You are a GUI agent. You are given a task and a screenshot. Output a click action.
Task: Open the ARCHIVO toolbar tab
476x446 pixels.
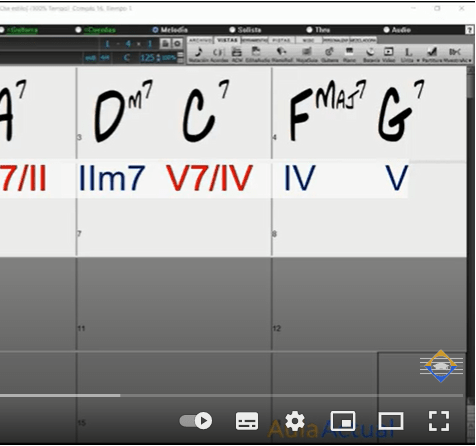coord(200,40)
